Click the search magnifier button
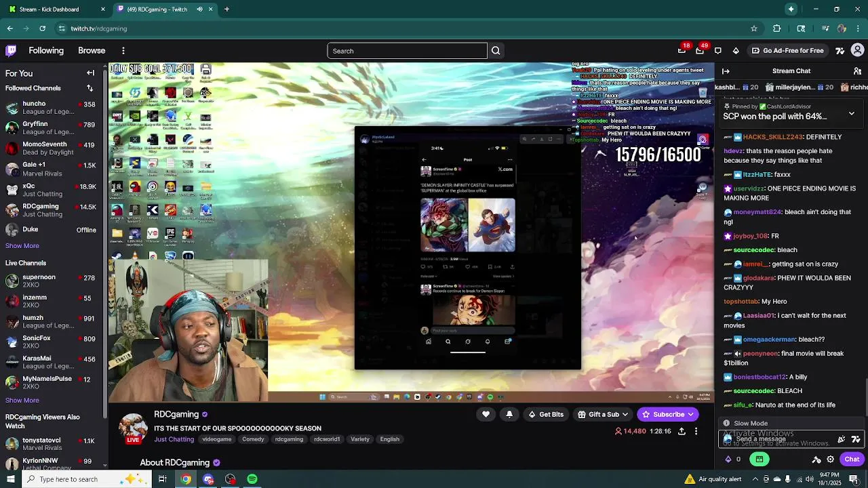 [x=496, y=51]
